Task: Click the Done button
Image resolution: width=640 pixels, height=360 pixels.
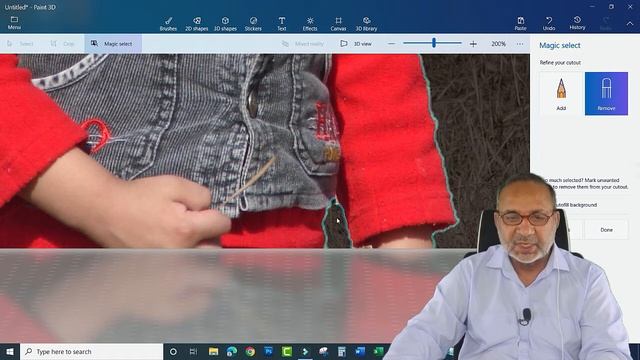Action: click(x=607, y=230)
